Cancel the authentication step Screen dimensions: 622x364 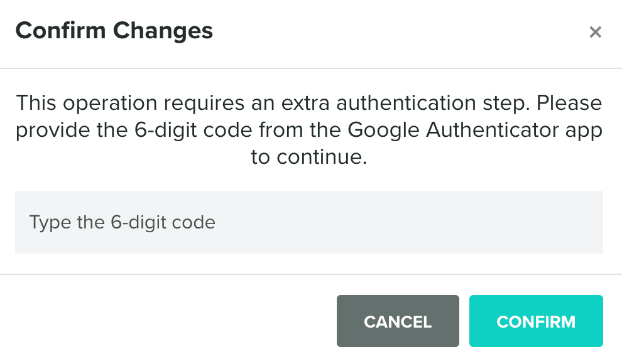click(x=398, y=321)
